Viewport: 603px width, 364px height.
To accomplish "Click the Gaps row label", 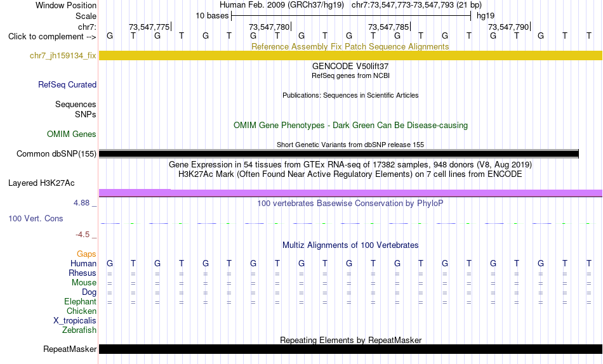I will 86,254.
